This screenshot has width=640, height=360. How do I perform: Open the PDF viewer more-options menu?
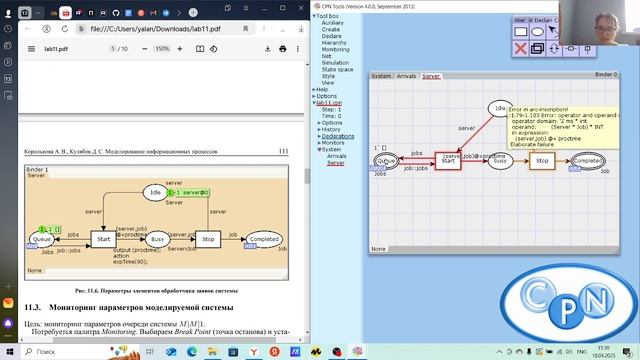click(x=298, y=49)
